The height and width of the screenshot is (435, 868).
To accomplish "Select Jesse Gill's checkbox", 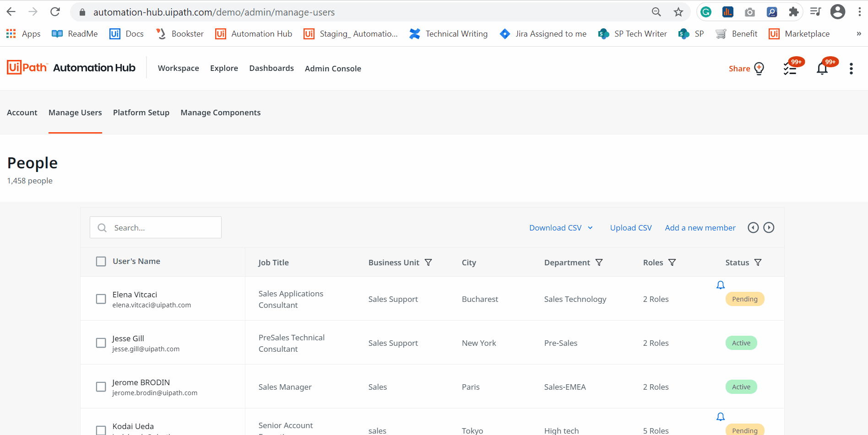I will 101,343.
